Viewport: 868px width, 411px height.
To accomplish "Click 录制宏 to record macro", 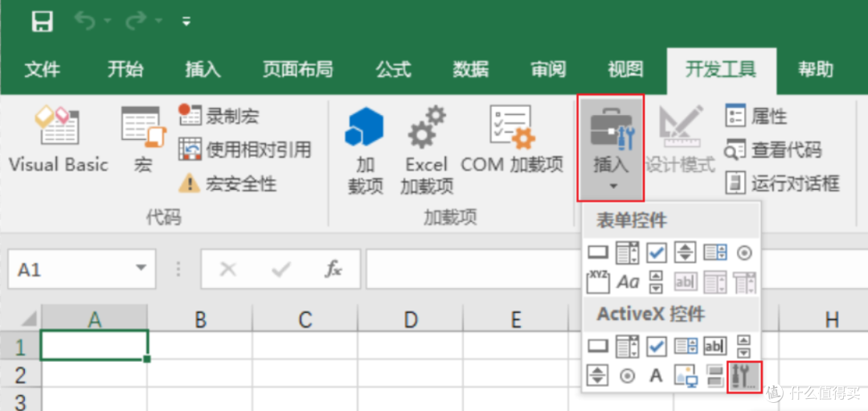I will click(219, 117).
